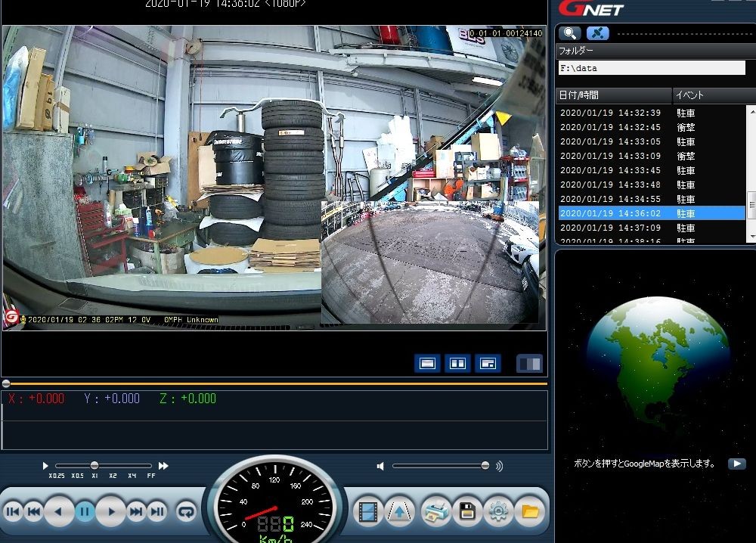Select recording 2020/01/19 14:32:45
Viewport: 756px width, 543px height.
tap(652, 127)
